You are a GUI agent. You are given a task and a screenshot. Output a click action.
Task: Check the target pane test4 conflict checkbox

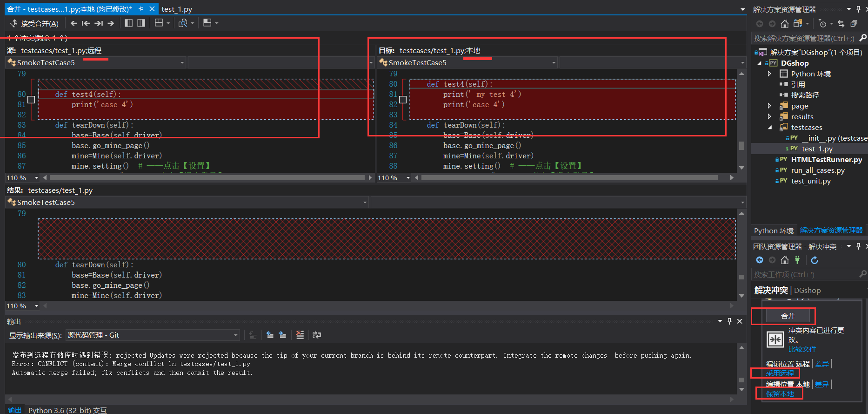pos(403,99)
